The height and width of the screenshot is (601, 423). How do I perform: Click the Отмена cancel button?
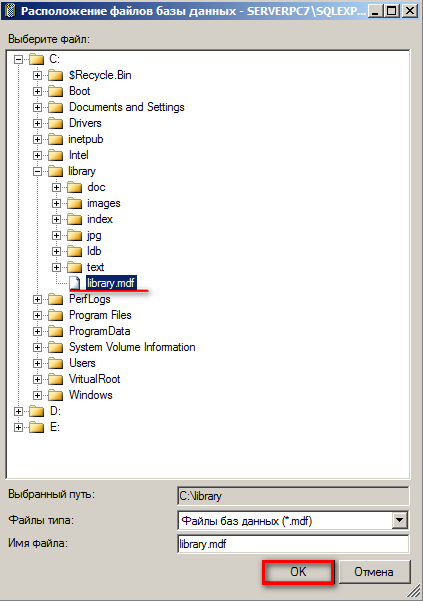(374, 572)
